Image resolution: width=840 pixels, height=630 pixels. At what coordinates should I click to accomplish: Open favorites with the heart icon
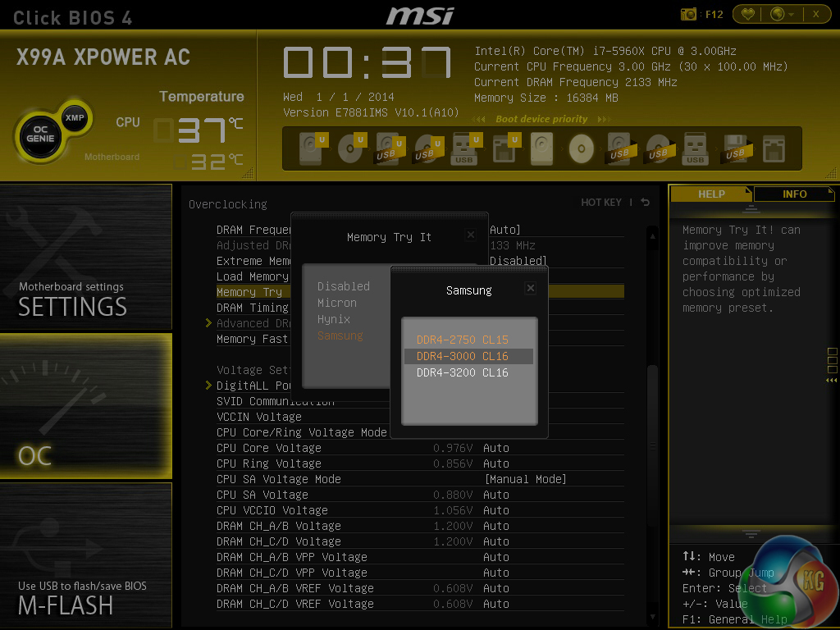click(x=748, y=14)
